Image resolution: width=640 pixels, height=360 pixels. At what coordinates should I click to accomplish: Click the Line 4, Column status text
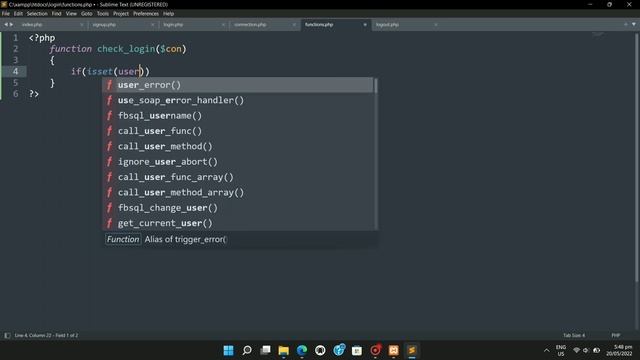pyautogui.click(x=46, y=336)
